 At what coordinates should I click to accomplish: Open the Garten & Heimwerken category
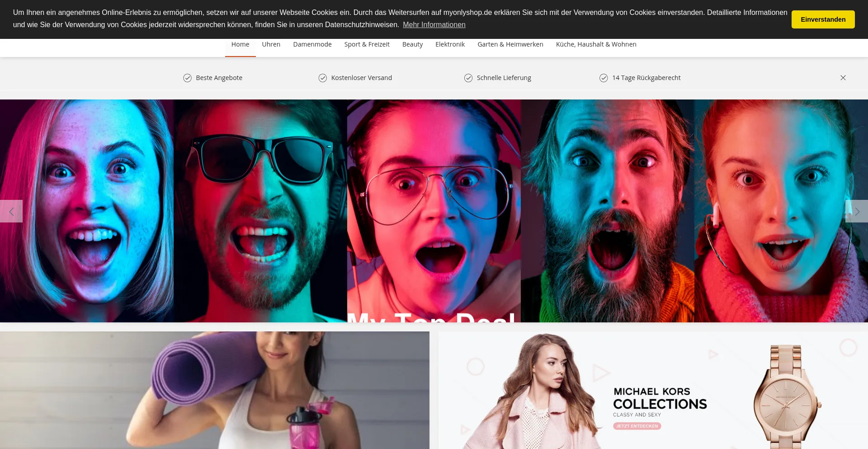tap(510, 44)
